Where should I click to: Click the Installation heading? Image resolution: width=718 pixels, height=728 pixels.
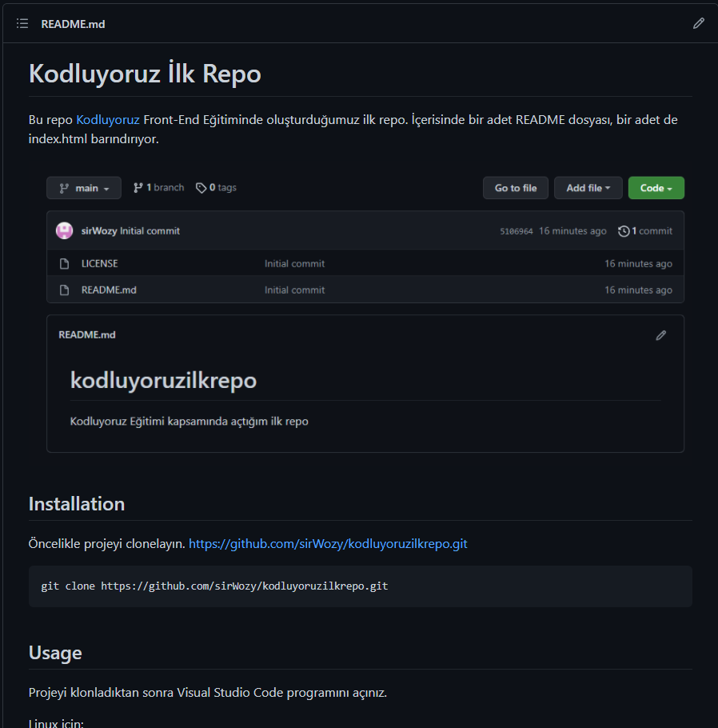pos(77,504)
